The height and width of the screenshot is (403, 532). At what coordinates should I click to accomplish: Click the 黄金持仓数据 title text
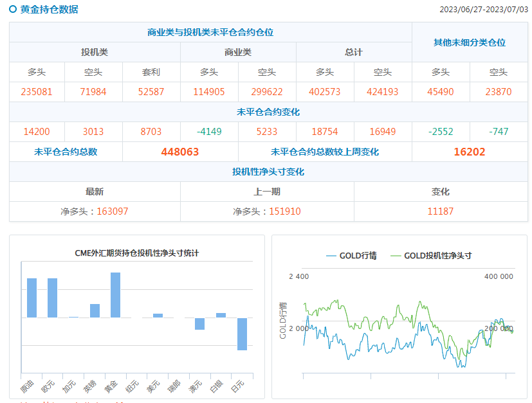point(50,10)
